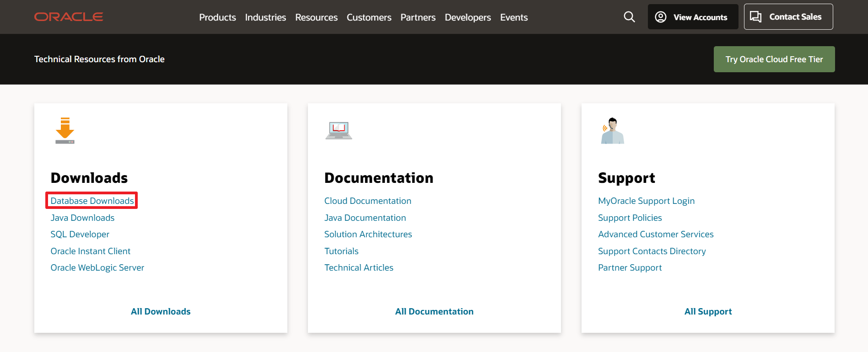Click Technical Resources from Oracle heading
Image resolution: width=868 pixels, height=352 pixels.
(x=99, y=59)
